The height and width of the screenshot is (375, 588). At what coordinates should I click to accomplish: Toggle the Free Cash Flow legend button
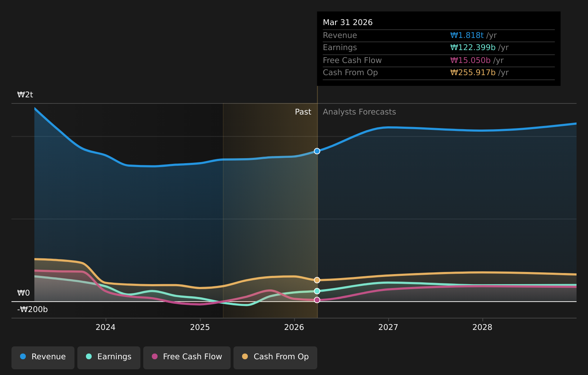coord(187,357)
